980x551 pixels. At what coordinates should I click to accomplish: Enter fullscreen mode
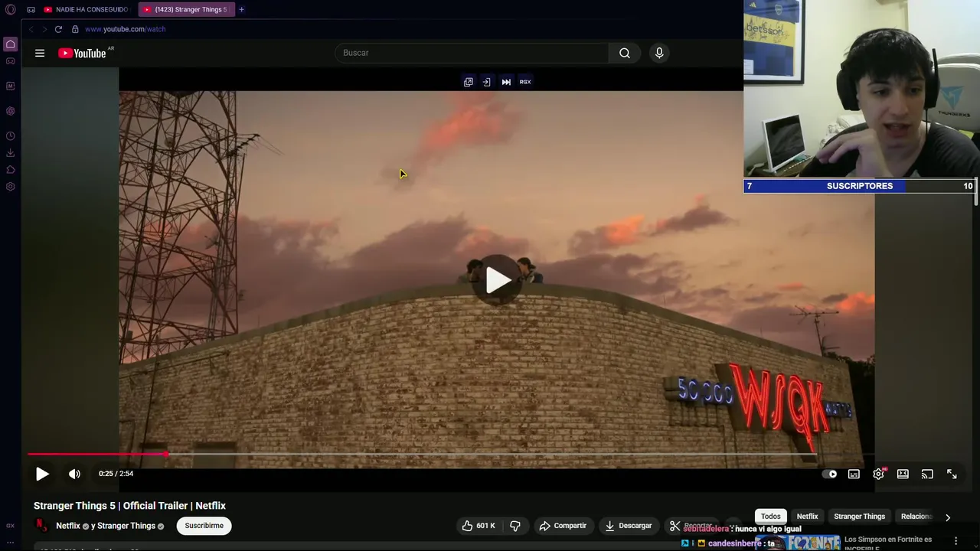coord(952,474)
